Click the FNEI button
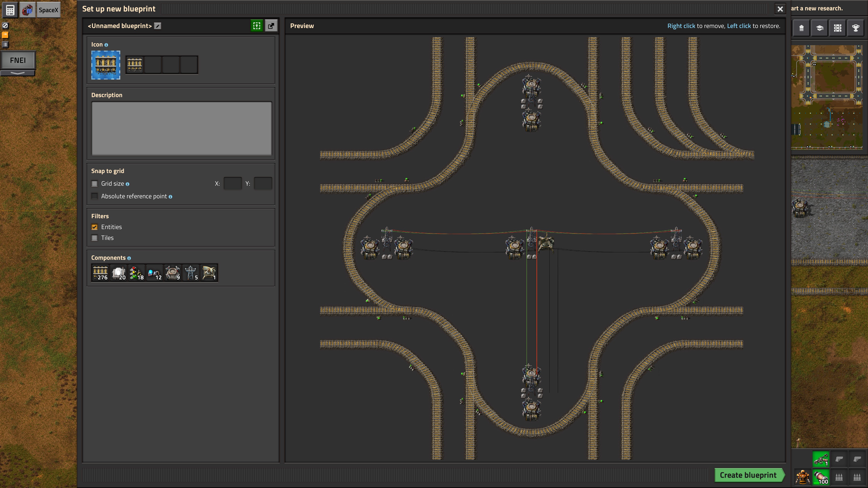This screenshot has width=868, height=488. 18,60
